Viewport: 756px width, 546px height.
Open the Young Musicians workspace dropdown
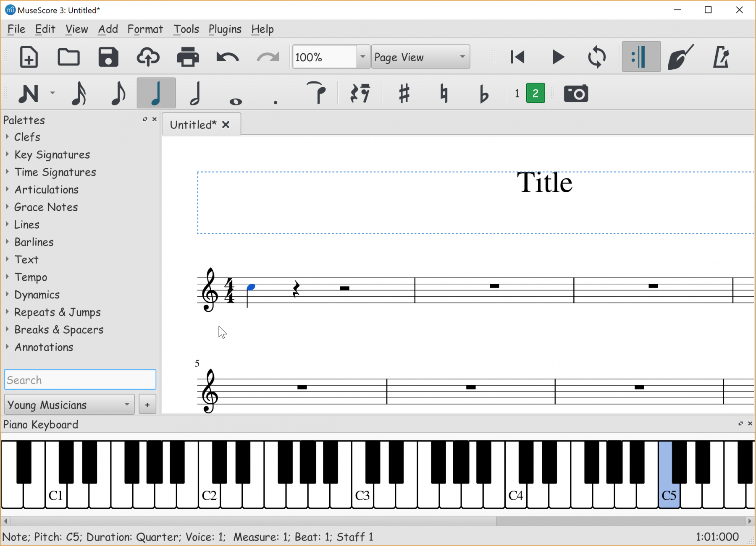point(69,405)
